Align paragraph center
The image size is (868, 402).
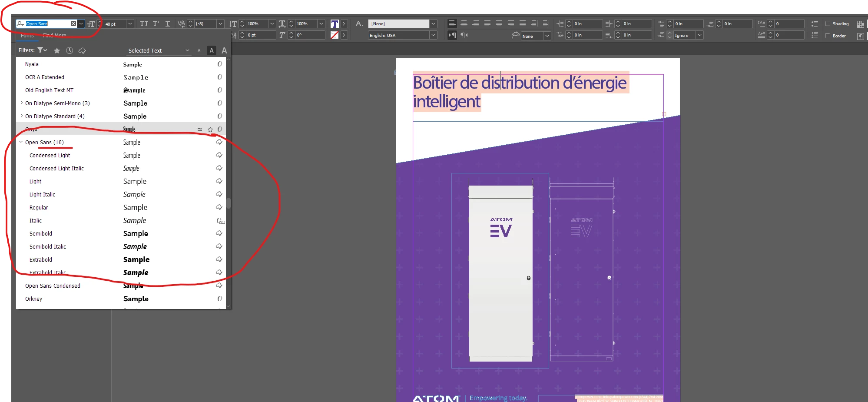[464, 23]
